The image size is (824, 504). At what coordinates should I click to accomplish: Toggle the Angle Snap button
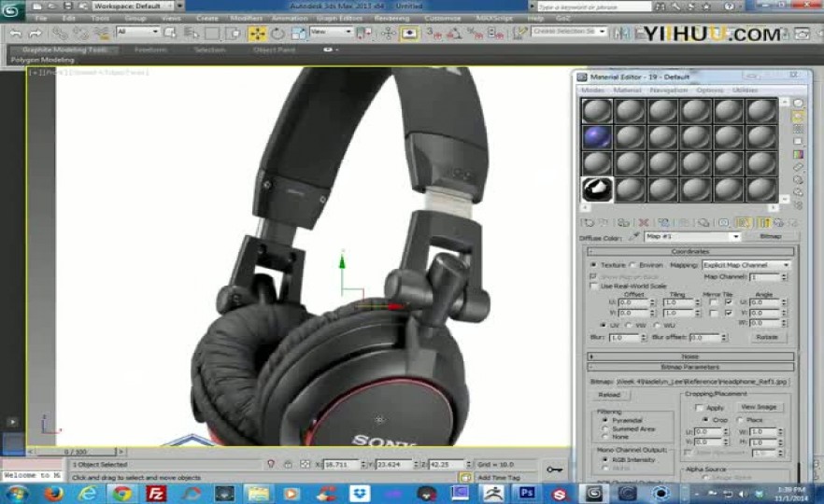click(x=454, y=34)
